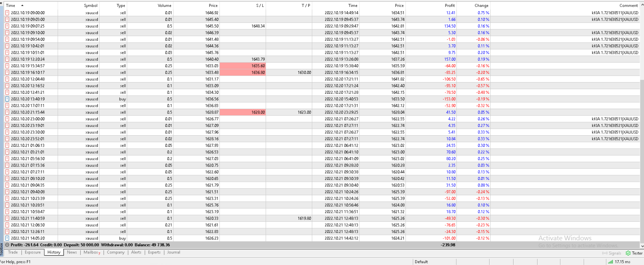Click the highlighted S/L cell 1636.80
644x265 pixels.
coord(243,72)
